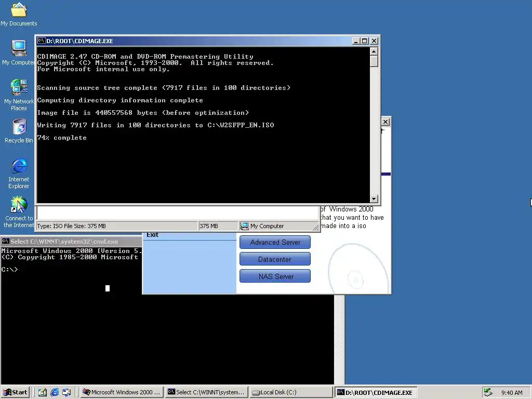The height and width of the screenshot is (399, 532).
Task: Launch Internet Explorer from Quick Launch
Action: (54, 392)
